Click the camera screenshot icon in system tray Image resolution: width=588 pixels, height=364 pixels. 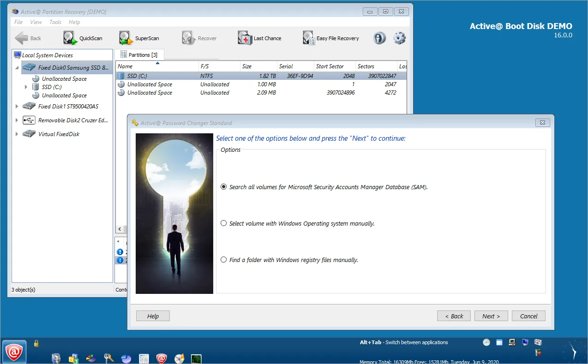538,342
